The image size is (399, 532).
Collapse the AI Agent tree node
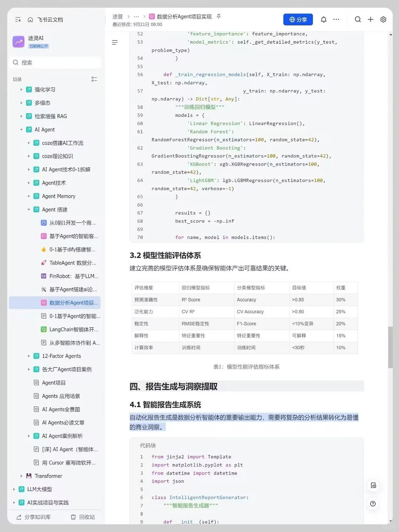click(x=21, y=130)
